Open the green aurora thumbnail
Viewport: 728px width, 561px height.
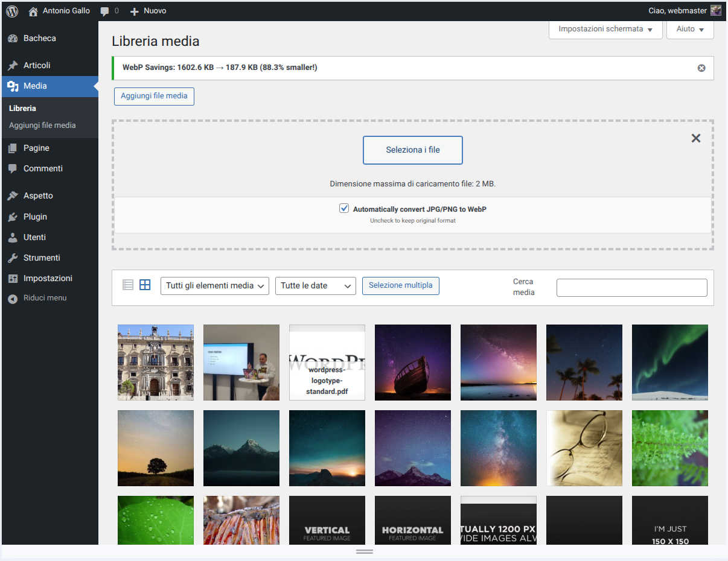point(670,363)
